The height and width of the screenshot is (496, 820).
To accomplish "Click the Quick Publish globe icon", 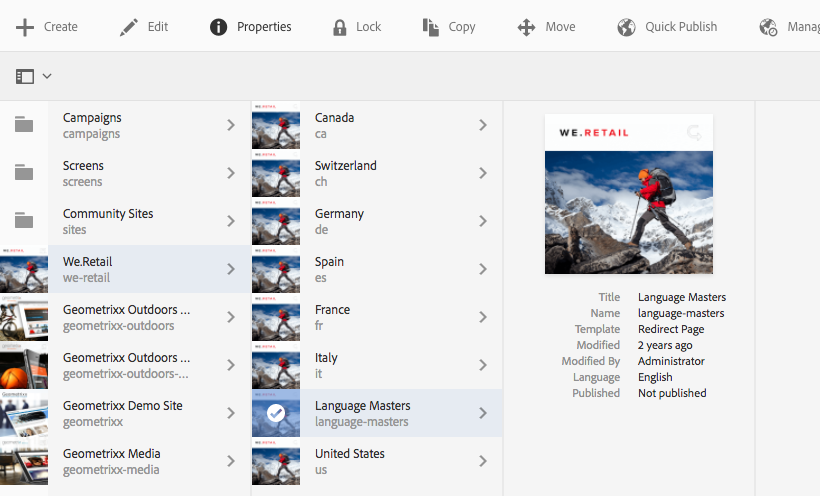I will (626, 27).
